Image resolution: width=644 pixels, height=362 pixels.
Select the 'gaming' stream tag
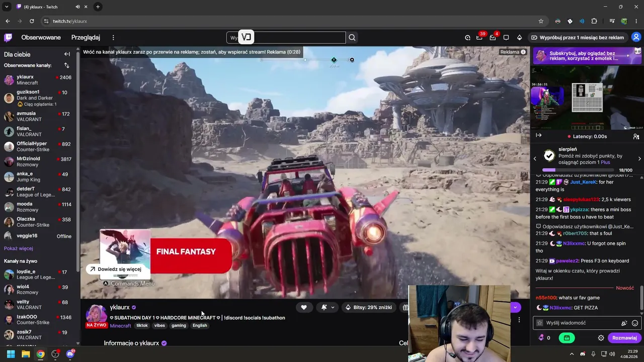[x=179, y=325]
